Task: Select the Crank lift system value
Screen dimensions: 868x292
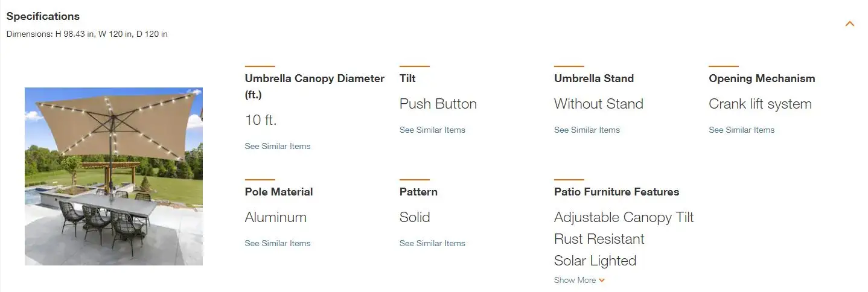Action: tap(760, 104)
